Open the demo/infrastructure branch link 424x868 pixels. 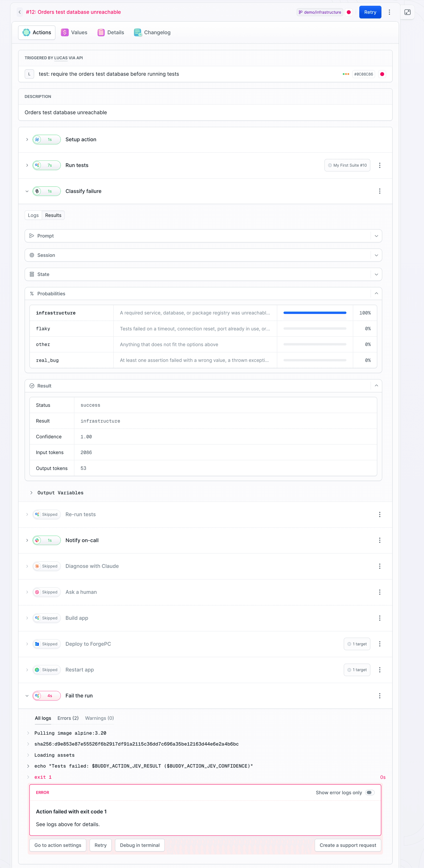pos(320,12)
